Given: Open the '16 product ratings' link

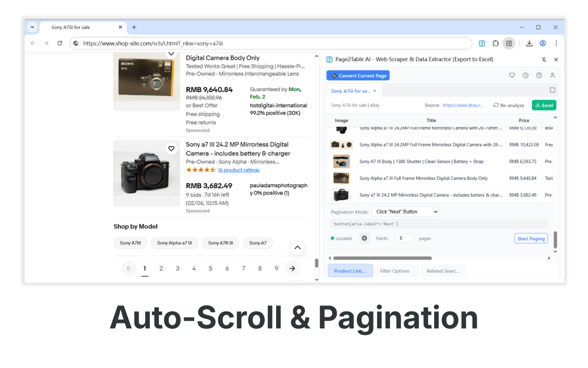Looking at the screenshot, I should click(238, 170).
